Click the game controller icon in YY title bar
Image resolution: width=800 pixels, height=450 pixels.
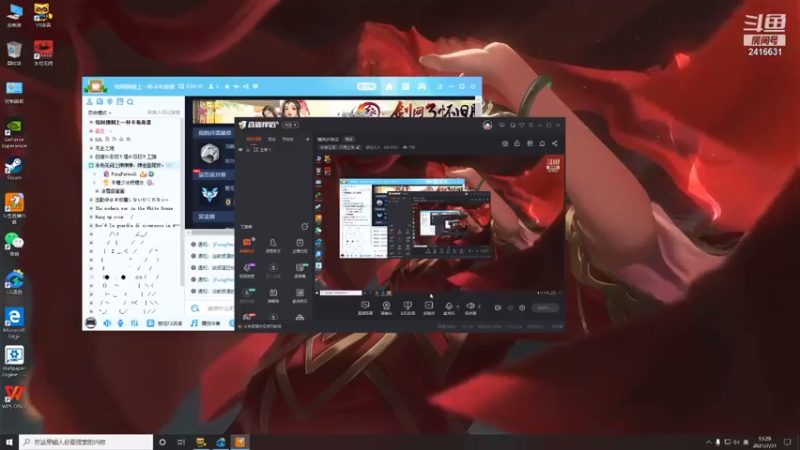point(422,87)
